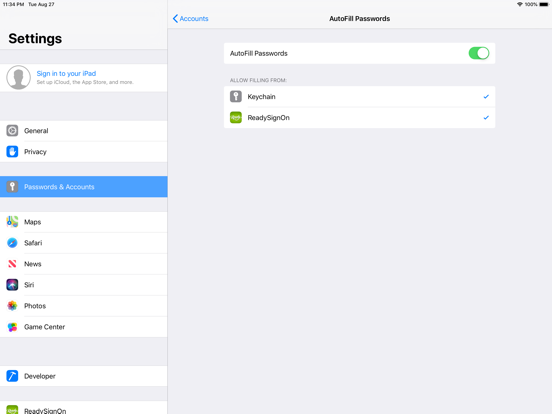Screen dimensions: 552x414
Task: Click the Settings heading
Action: click(x=35, y=38)
